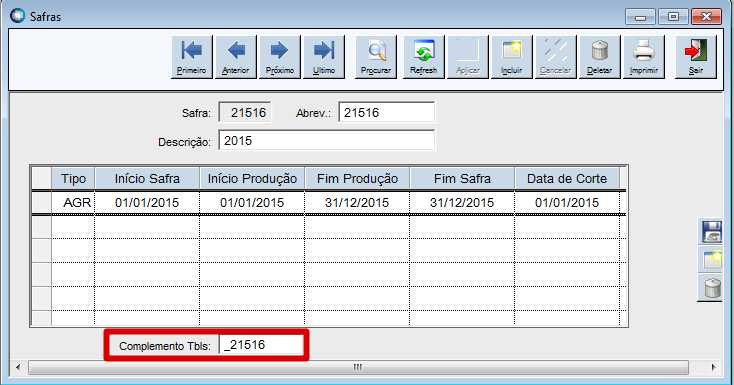Viewport: 734px width, 385px height.
Task: Click the Tipo column header
Action: coord(73,178)
